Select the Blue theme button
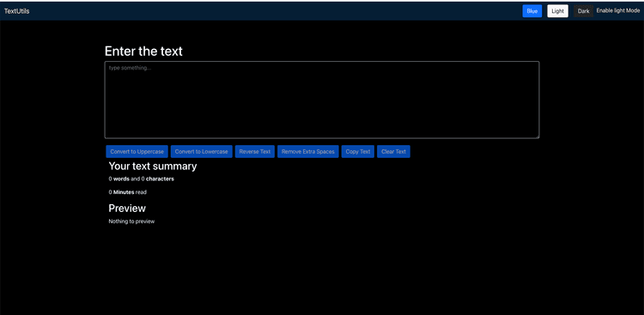 point(532,11)
